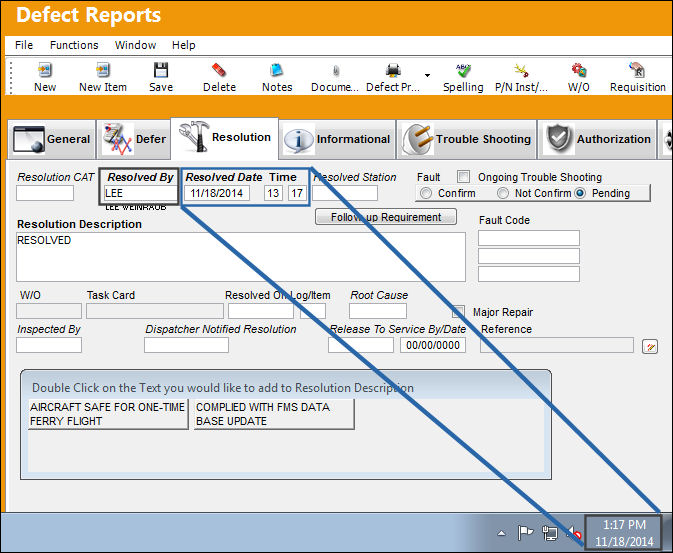Click the third Fault Code field
The height and width of the screenshot is (553, 673).
[x=529, y=274]
